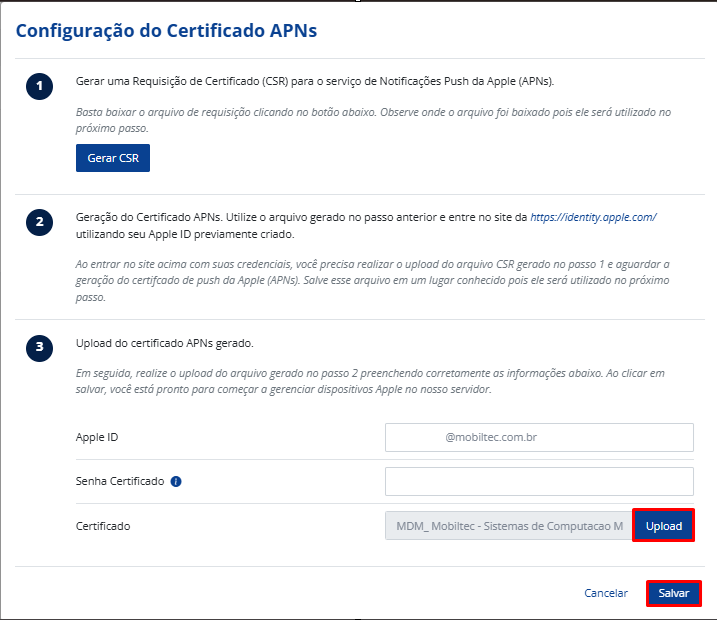Image resolution: width=717 pixels, height=620 pixels.
Task: Click the info icon beside Senha Certificado
Action: point(176,481)
